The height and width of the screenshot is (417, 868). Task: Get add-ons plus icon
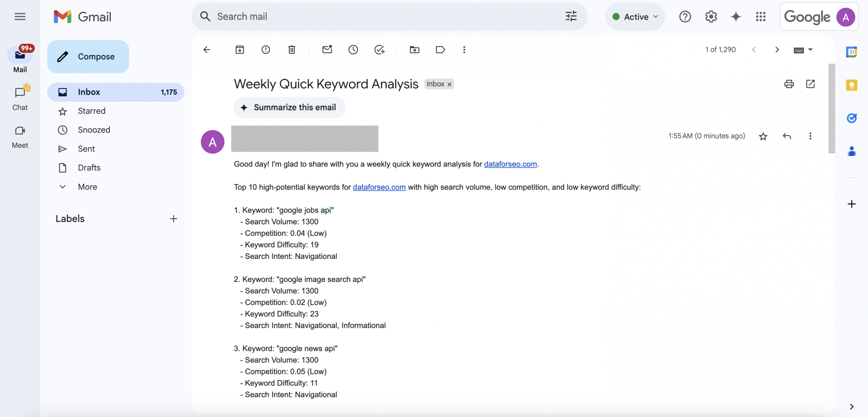point(851,204)
